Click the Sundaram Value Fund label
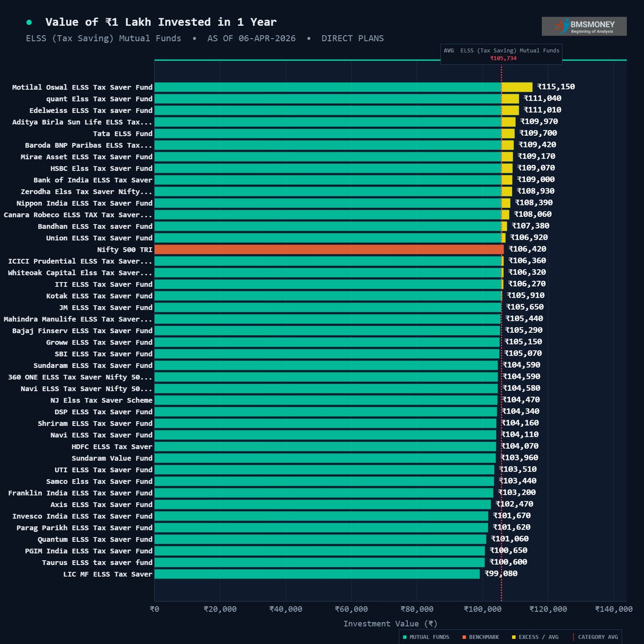Image resolution: width=644 pixels, height=644 pixels. [x=112, y=458]
